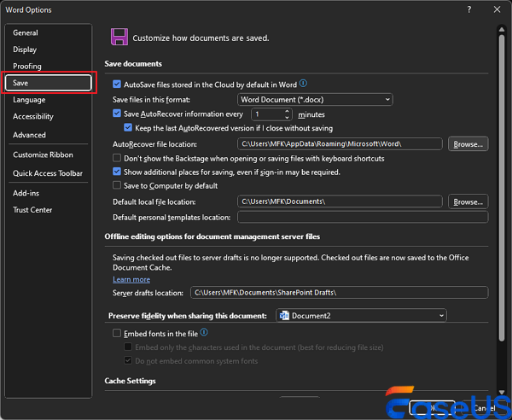Click the floppy disk save icon
This screenshot has height=420, width=512.
coord(119,36)
